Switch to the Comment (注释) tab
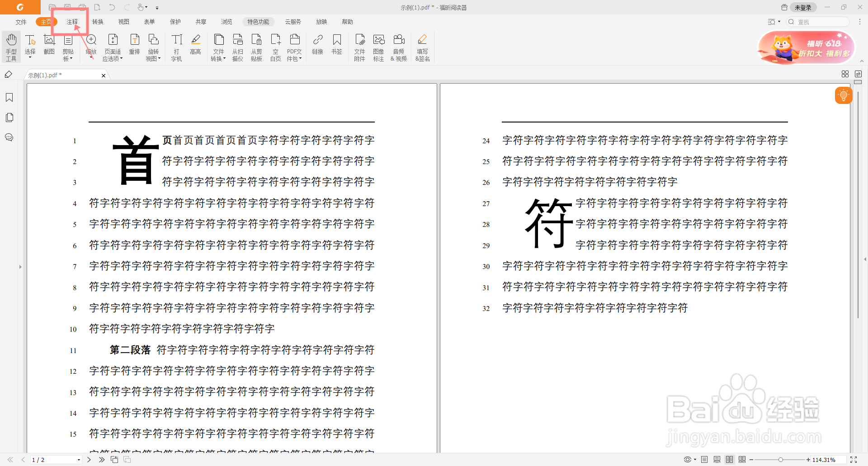Screen dimensions: 868x466 tap(72, 22)
